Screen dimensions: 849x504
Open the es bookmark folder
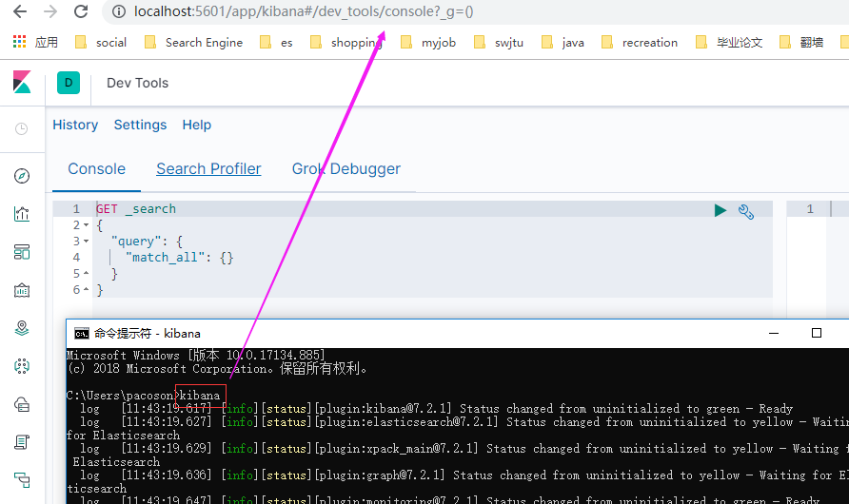(276, 42)
